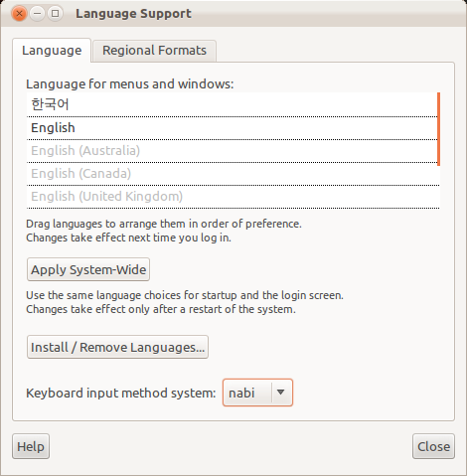
Task: Switch to the Regional Formats tab
Action: tap(154, 51)
